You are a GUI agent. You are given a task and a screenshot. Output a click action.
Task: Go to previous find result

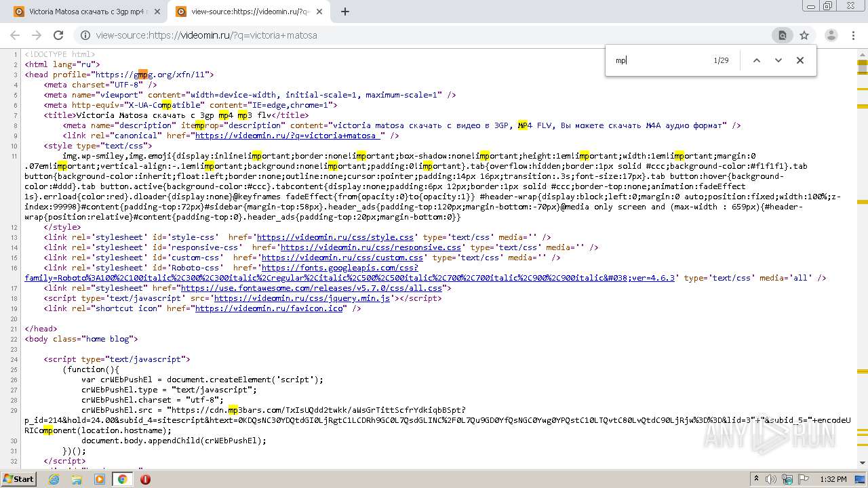(x=757, y=60)
